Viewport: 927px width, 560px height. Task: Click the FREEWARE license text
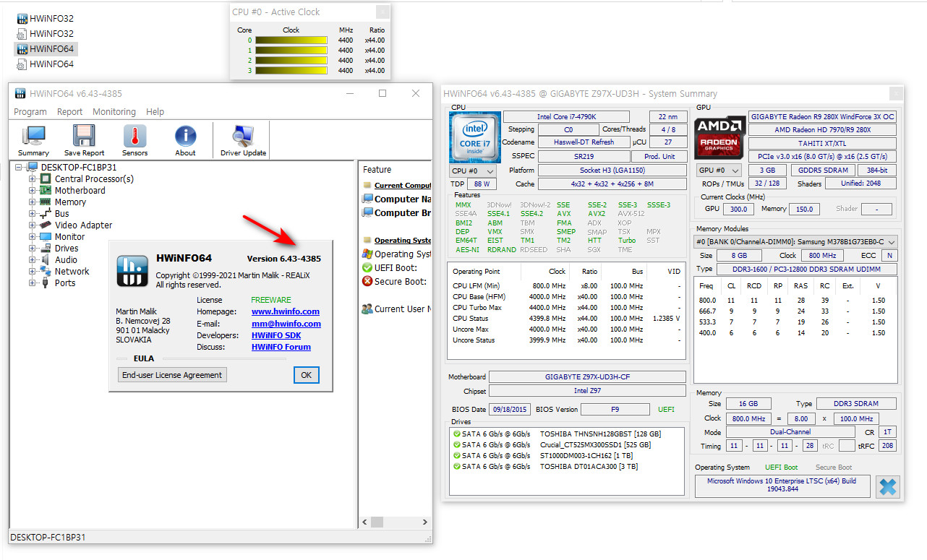[271, 300]
